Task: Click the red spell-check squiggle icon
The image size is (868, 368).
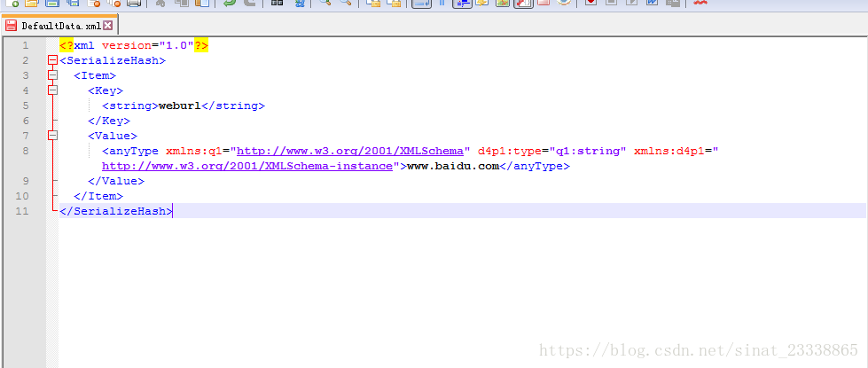Action: [700, 3]
